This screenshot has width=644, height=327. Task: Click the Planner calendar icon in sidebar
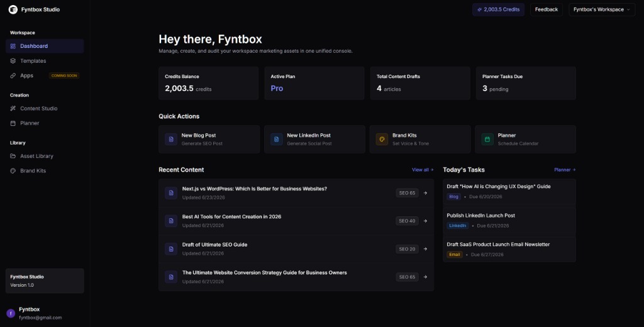click(13, 123)
